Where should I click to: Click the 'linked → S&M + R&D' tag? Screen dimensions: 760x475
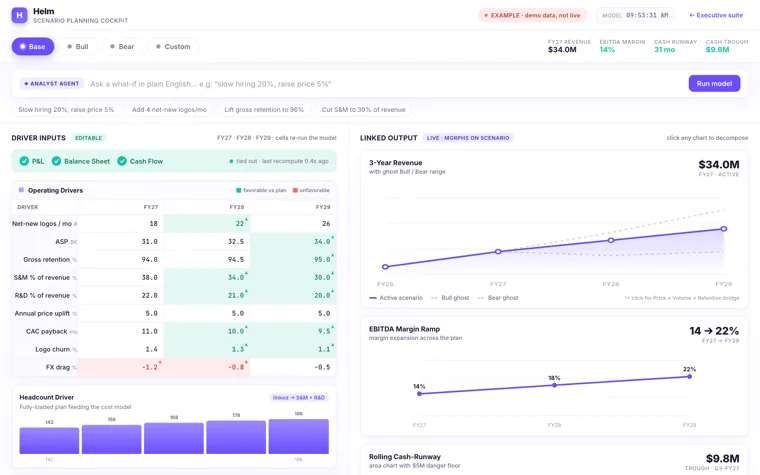(299, 397)
